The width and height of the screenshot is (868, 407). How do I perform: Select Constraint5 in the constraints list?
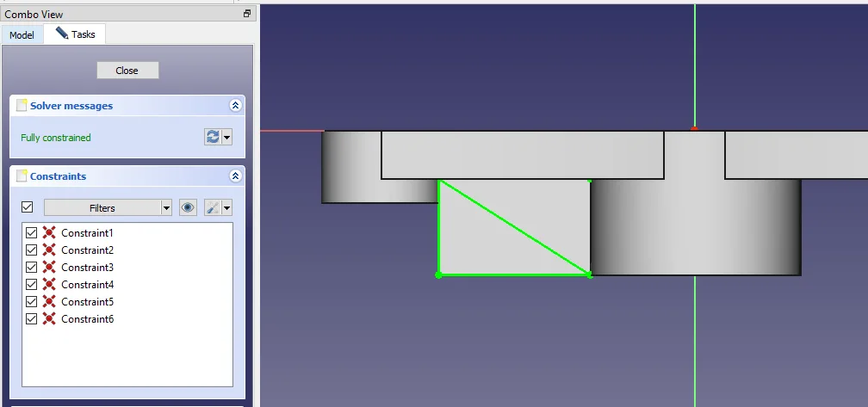tap(87, 302)
